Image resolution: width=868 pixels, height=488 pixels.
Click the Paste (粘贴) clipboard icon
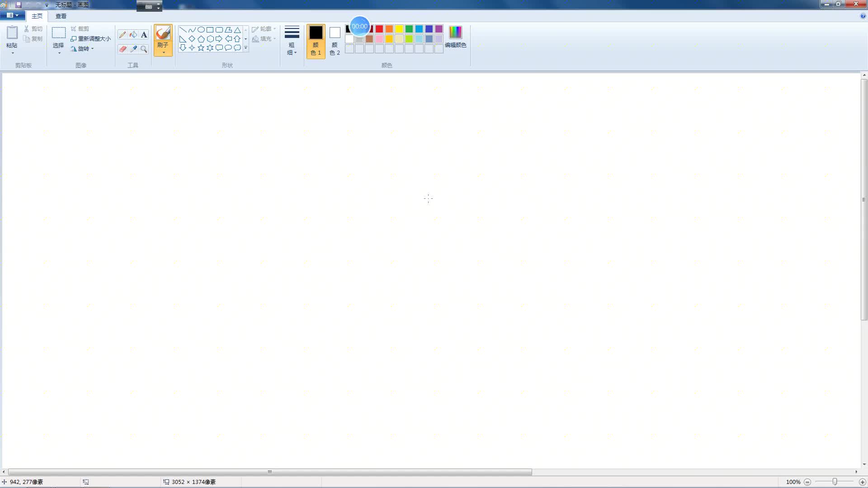tap(12, 33)
